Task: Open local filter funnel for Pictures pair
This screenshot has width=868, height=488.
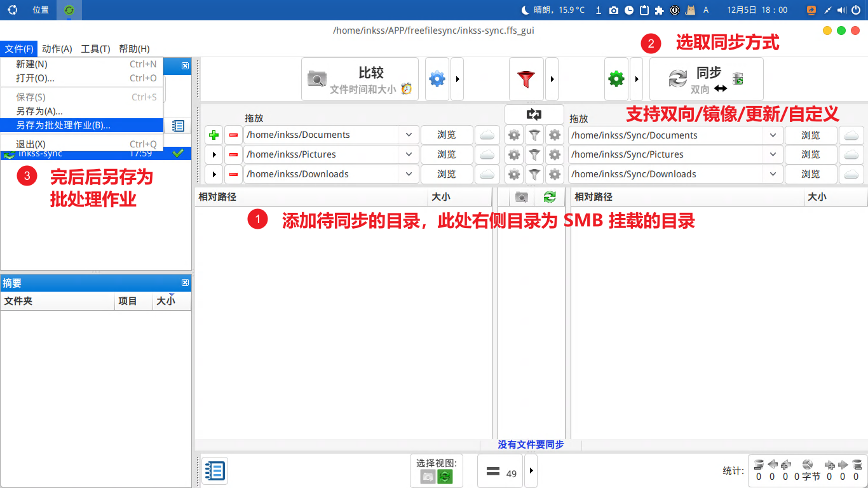Action: (535, 154)
